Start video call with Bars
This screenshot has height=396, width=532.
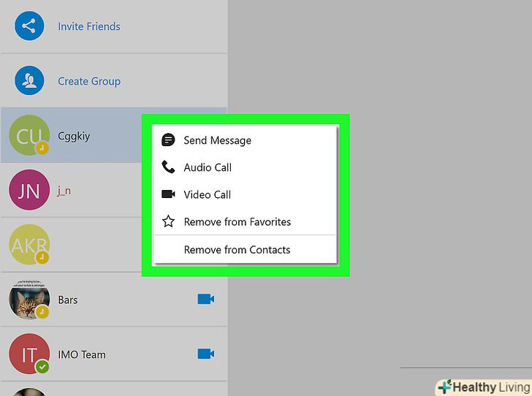pyautogui.click(x=206, y=300)
